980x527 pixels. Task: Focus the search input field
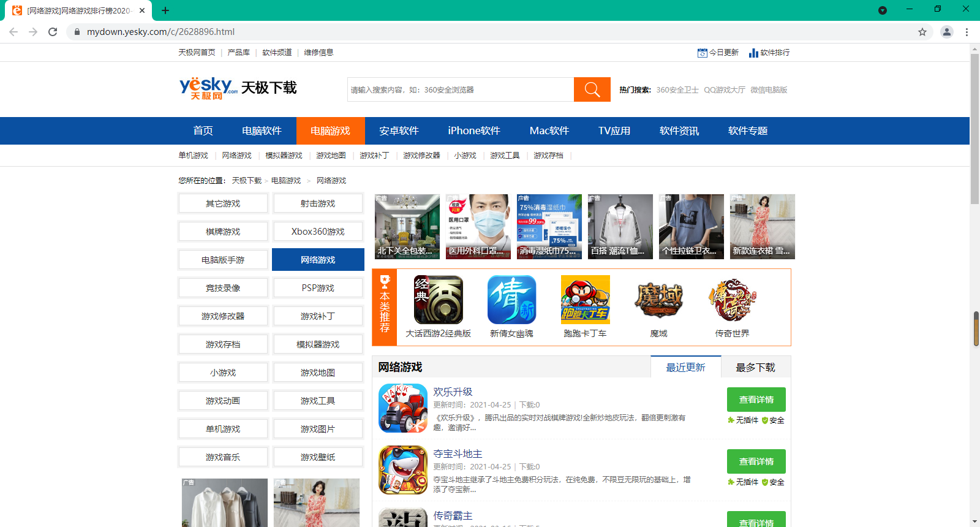click(x=461, y=89)
